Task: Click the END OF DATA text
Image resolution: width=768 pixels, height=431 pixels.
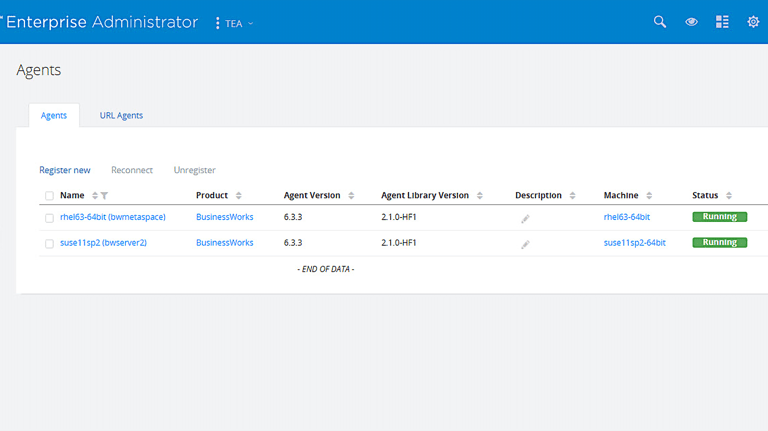Action: pos(326,269)
